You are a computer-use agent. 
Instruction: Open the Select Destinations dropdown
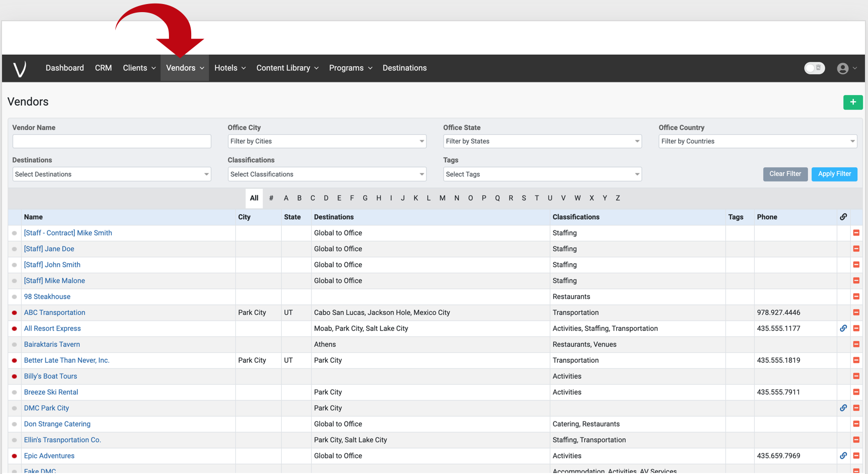click(x=111, y=174)
